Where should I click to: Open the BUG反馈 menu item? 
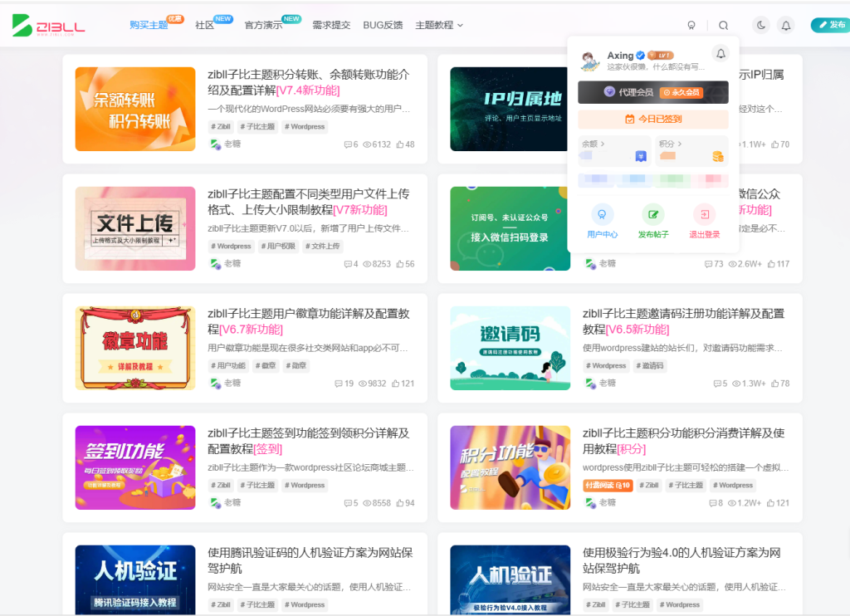(x=383, y=25)
